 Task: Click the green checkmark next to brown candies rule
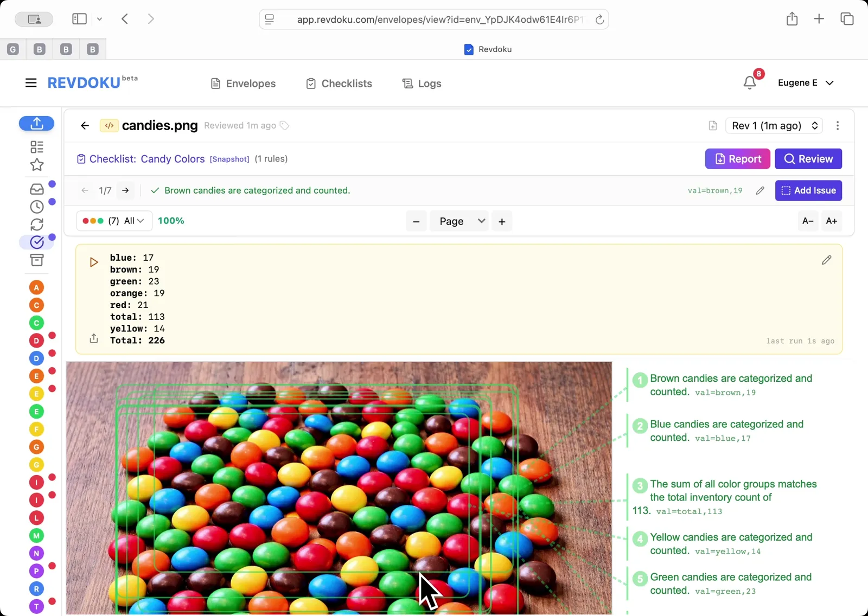(x=155, y=190)
